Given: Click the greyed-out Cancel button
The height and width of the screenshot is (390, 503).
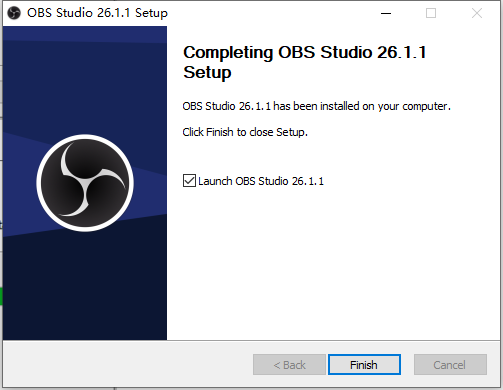Looking at the screenshot, I should (450, 365).
